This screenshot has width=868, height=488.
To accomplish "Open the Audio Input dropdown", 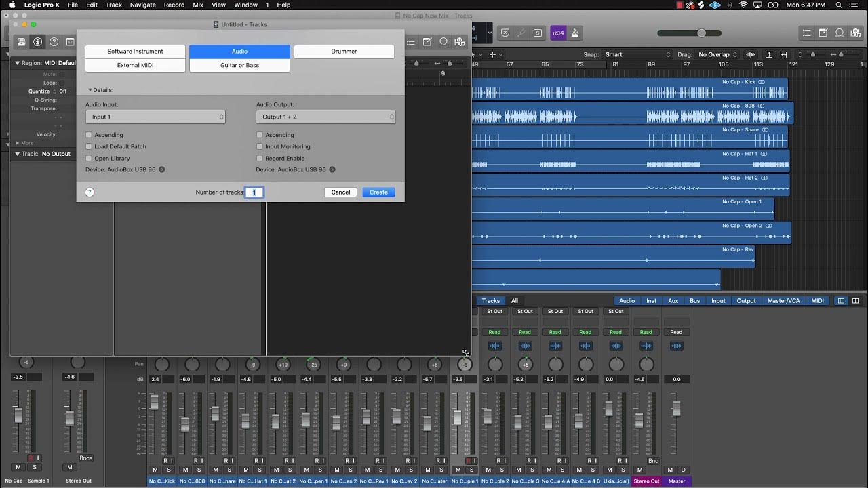I will pos(155,117).
